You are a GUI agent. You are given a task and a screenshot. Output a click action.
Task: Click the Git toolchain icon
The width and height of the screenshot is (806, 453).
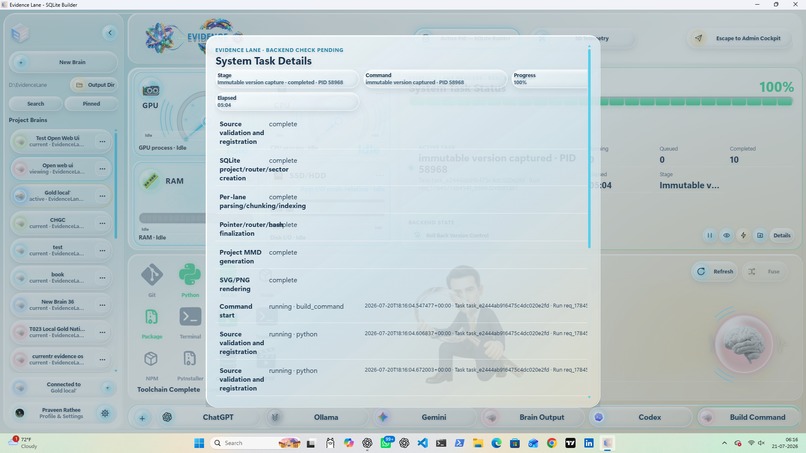coord(152,275)
